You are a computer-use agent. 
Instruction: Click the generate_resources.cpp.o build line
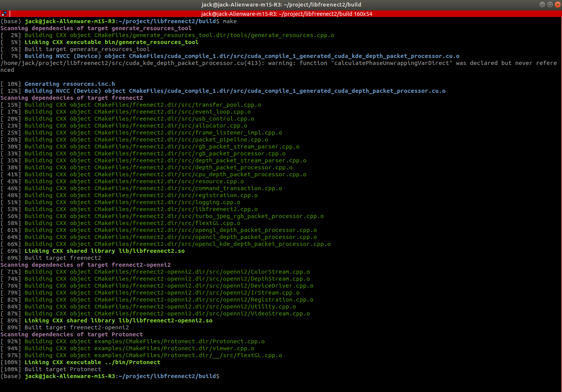[x=167, y=35]
